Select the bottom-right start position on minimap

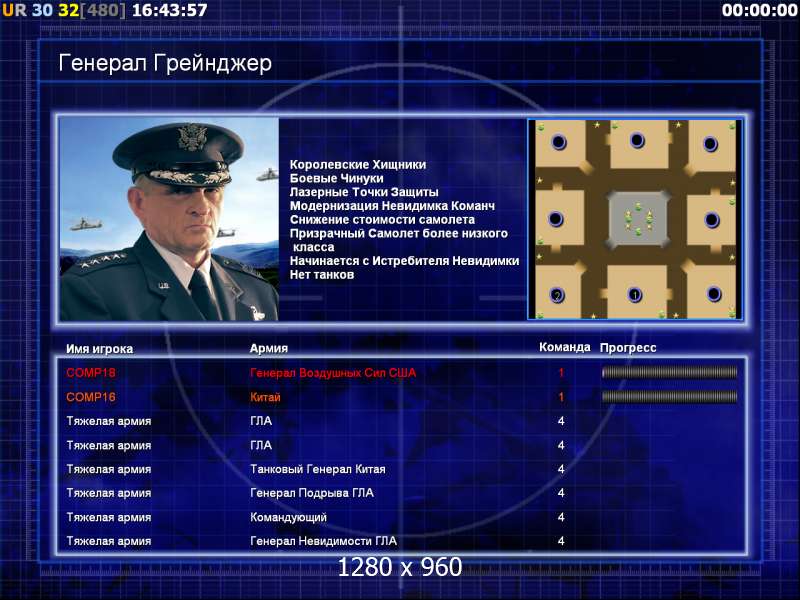(713, 293)
